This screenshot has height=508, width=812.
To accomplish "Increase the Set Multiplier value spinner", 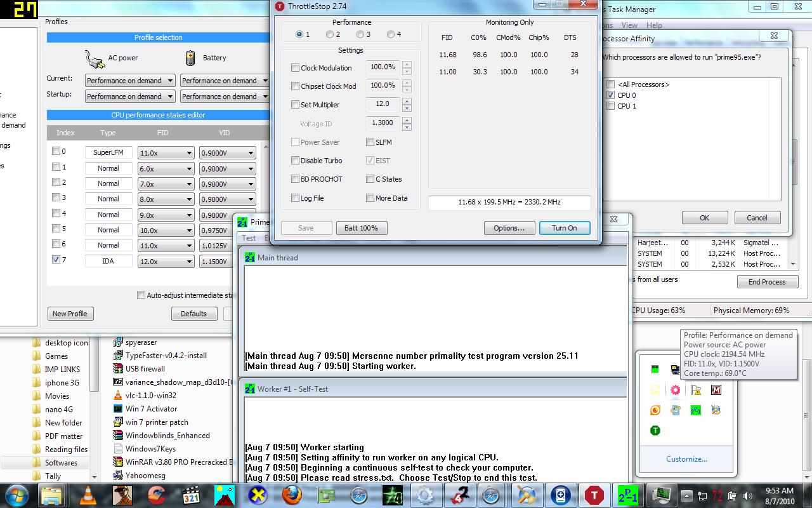I will [x=407, y=101].
